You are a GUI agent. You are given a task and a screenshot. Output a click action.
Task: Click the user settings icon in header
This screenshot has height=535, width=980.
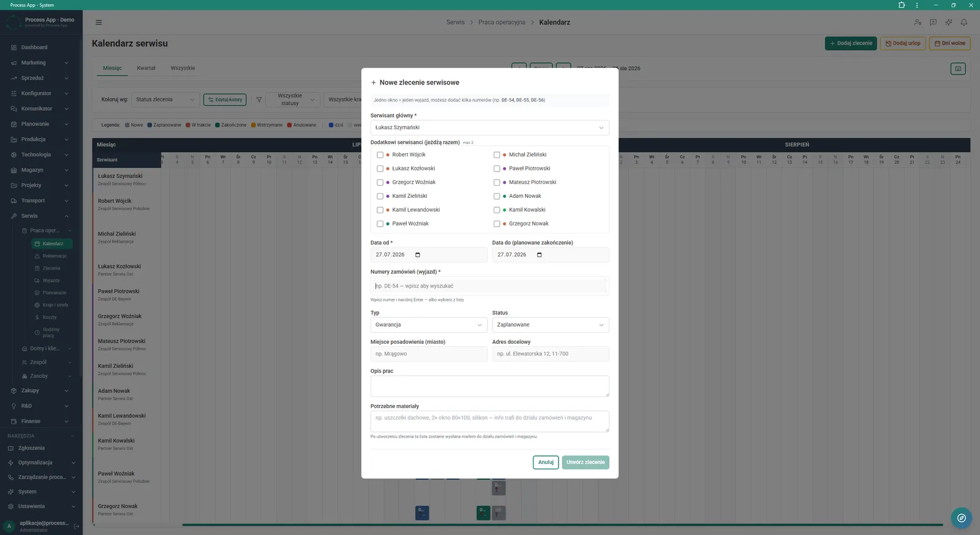pos(918,22)
